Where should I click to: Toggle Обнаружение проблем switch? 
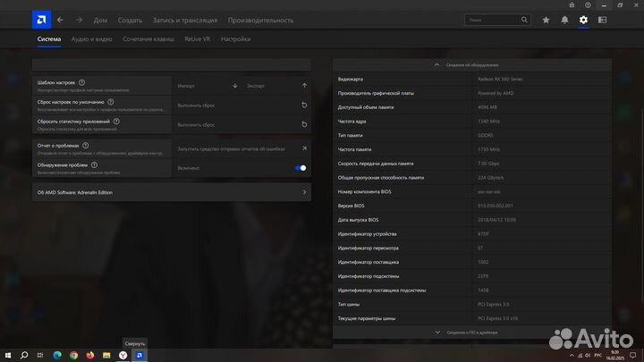coord(301,168)
